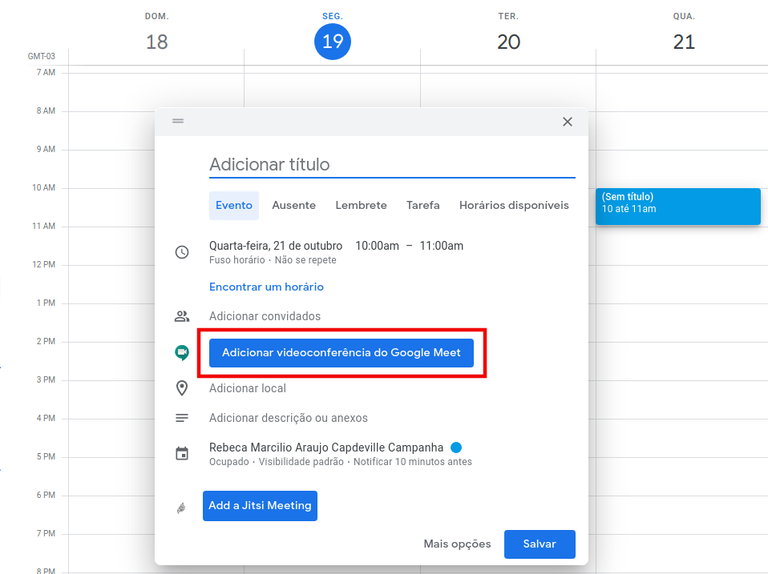Click the guests people icon
This screenshot has width=768, height=574.
[x=182, y=316]
